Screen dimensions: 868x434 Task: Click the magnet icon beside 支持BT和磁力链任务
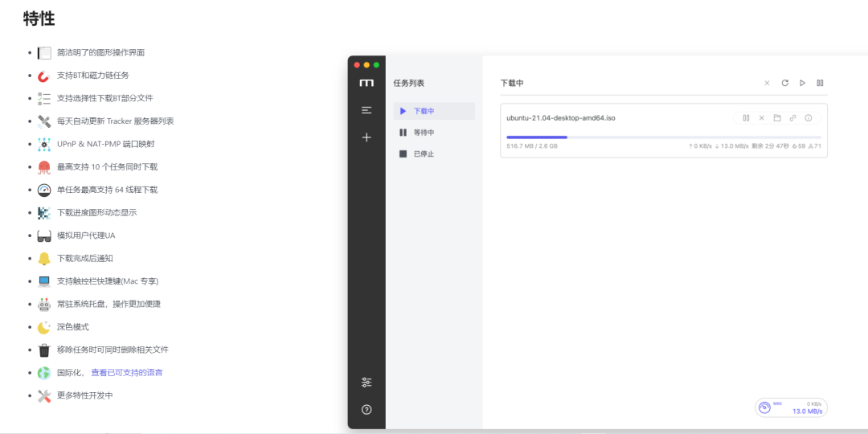[x=44, y=76]
